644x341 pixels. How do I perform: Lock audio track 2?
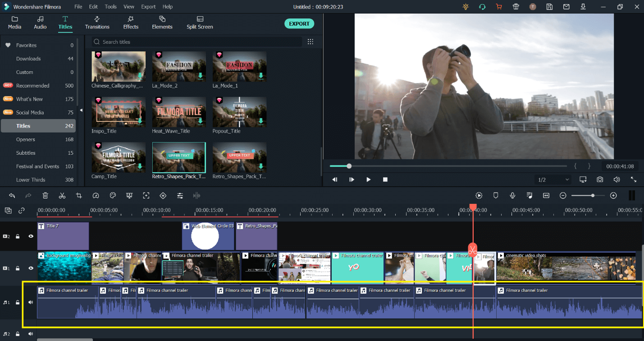18,334
